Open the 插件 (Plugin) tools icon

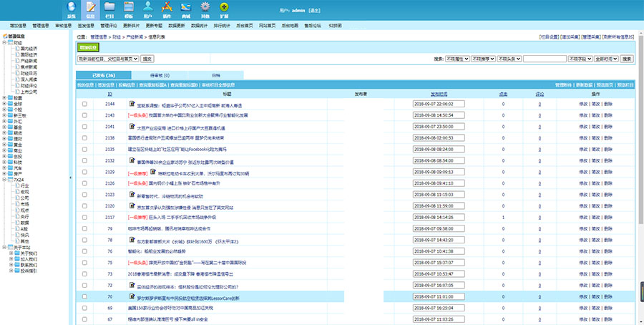pos(166,7)
